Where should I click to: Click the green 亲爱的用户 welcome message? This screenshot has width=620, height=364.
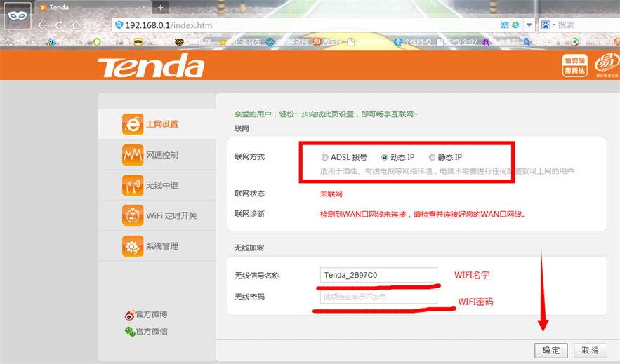click(327, 114)
